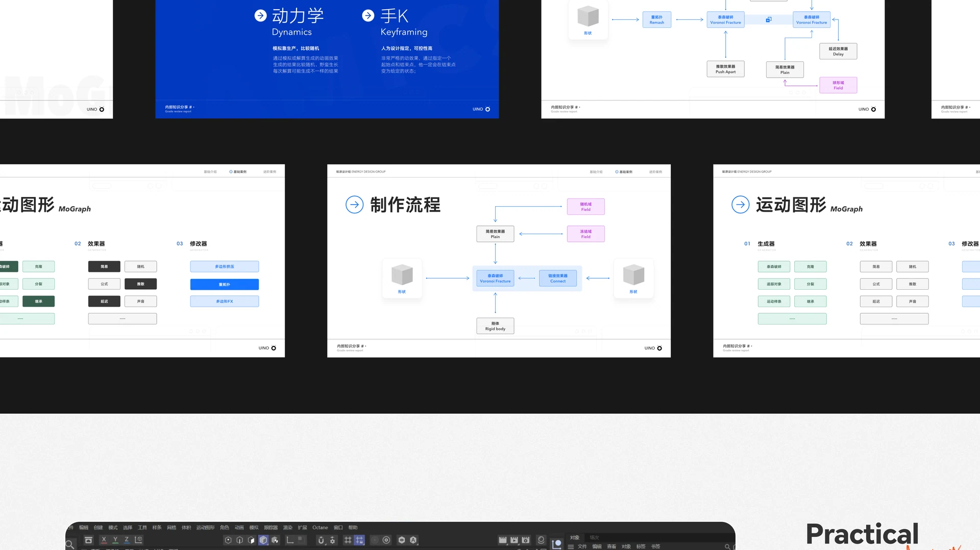This screenshot has height=550, width=980.
Task: Switch to 对象 tab in object manager
Action: (x=575, y=538)
